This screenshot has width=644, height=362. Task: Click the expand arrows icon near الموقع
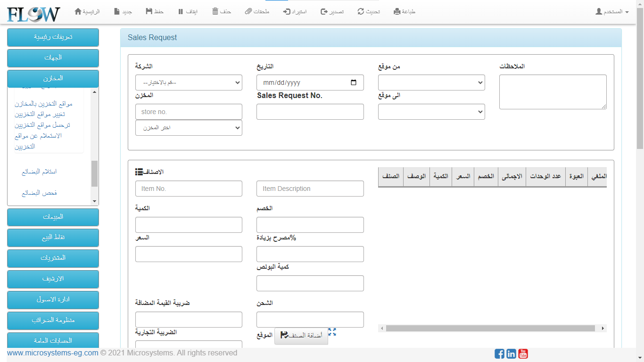pos(332,332)
